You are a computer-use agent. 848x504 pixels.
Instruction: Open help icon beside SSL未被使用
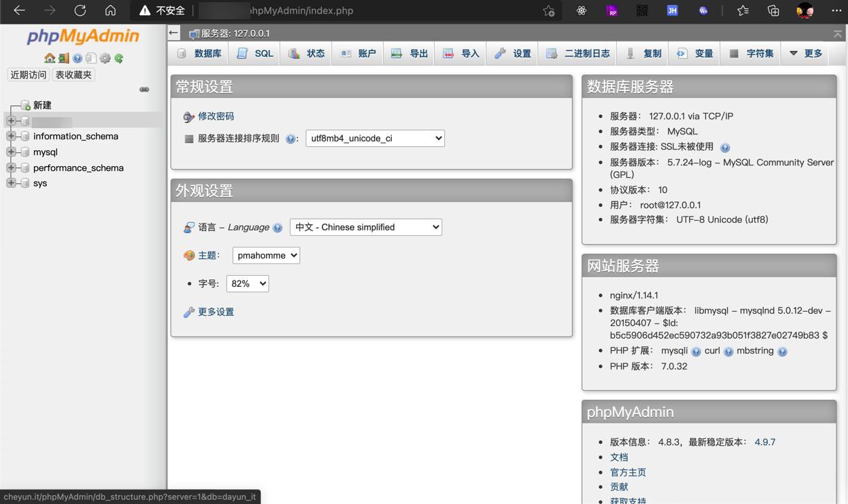[724, 148]
